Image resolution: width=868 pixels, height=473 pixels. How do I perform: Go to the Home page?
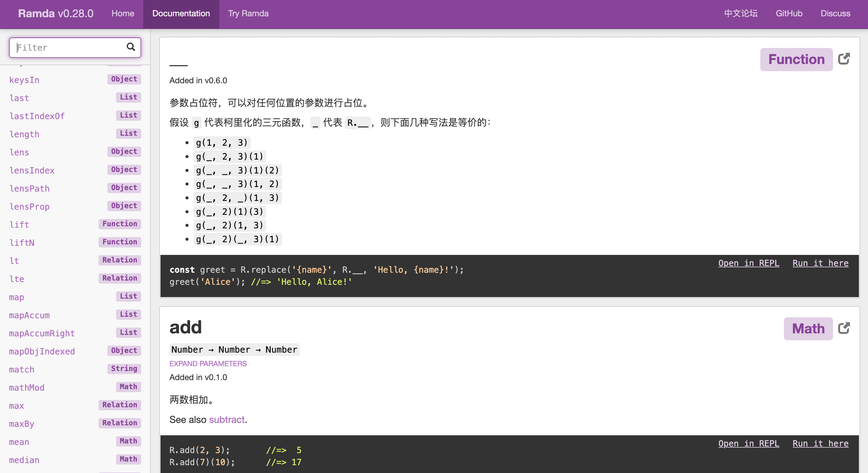pos(123,14)
